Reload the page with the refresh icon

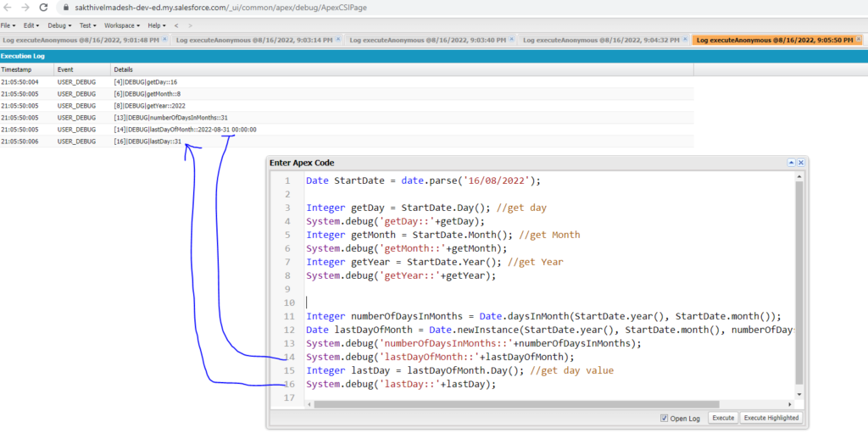coord(44,8)
